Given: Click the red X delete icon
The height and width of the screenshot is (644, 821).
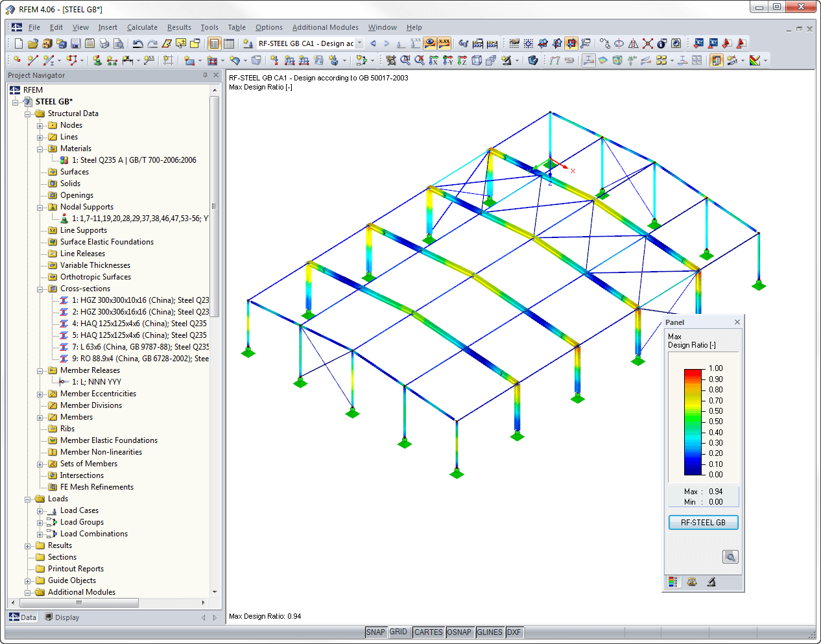Looking at the screenshot, I should (x=648, y=43).
